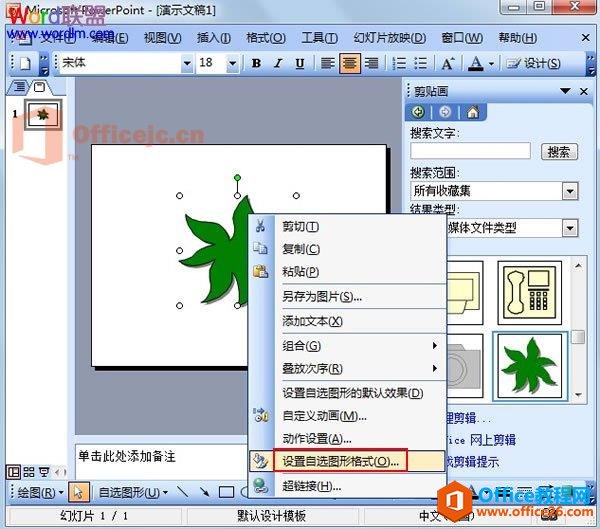Toggle italic text formatting
Viewport: 600px width, 529px height.
click(x=278, y=63)
